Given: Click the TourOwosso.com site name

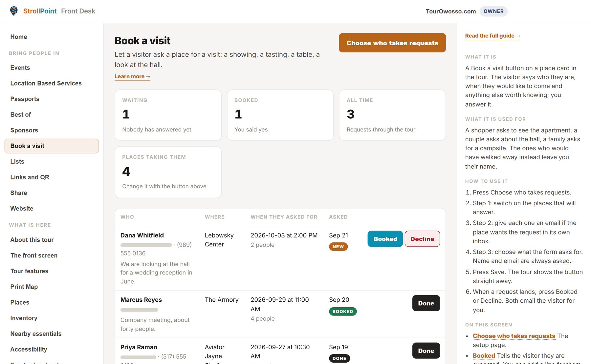Looking at the screenshot, I should tap(451, 11).
